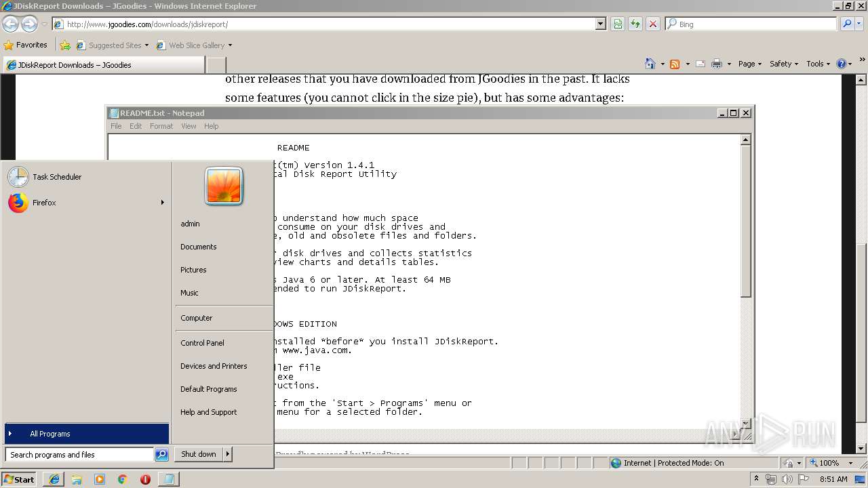Click Windows Media Player taskbar icon
Image resolution: width=868 pixels, height=488 pixels.
pyautogui.click(x=100, y=479)
